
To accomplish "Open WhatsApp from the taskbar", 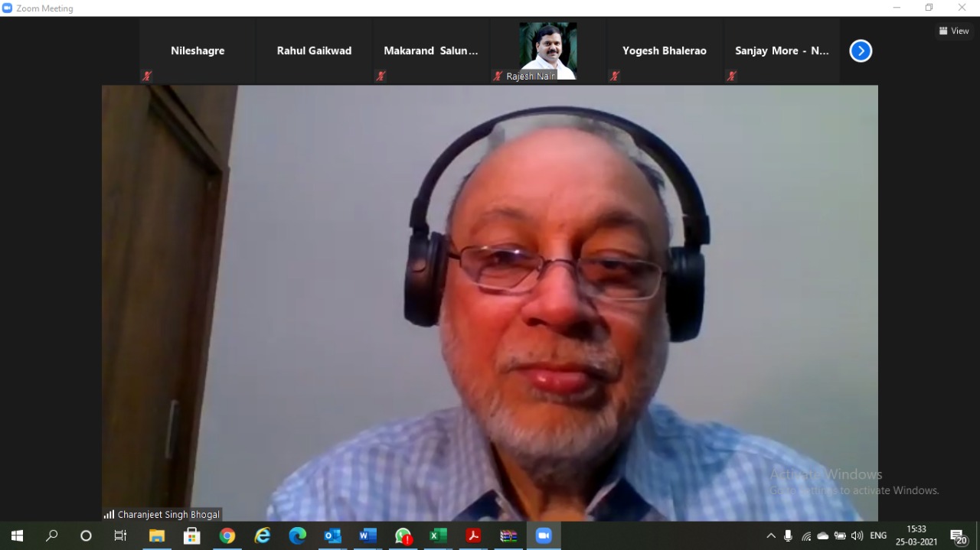I will click(403, 535).
